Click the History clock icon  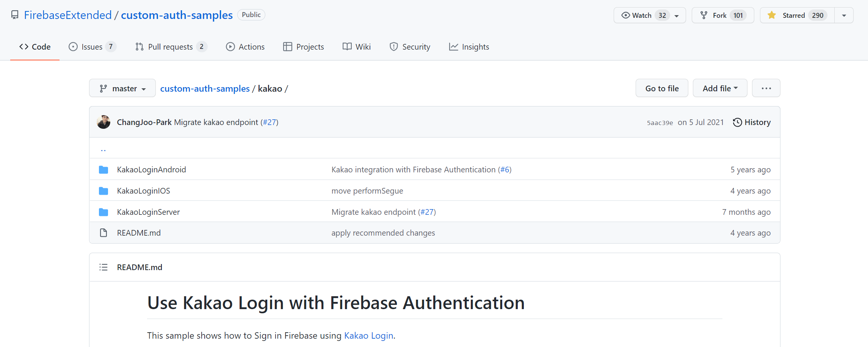tap(737, 122)
